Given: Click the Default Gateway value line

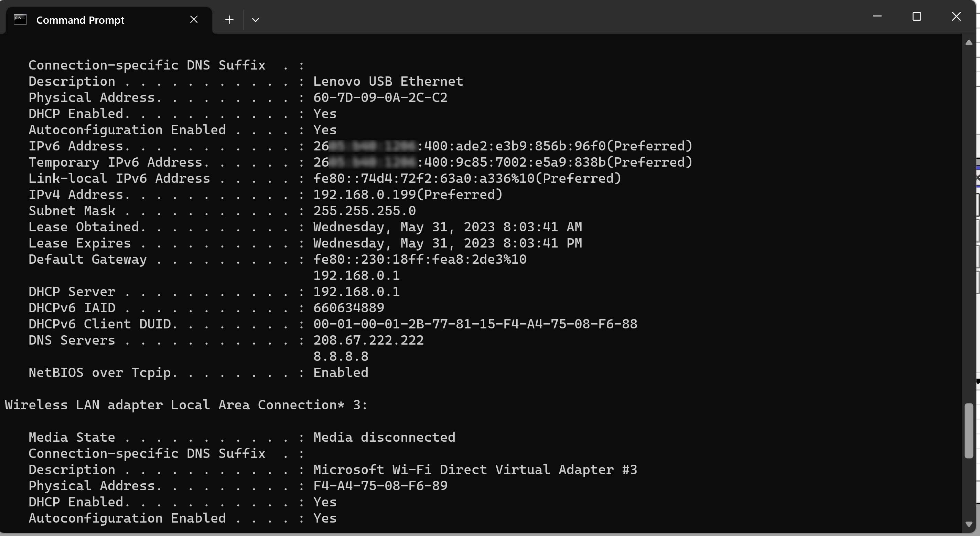Looking at the screenshot, I should (419, 259).
